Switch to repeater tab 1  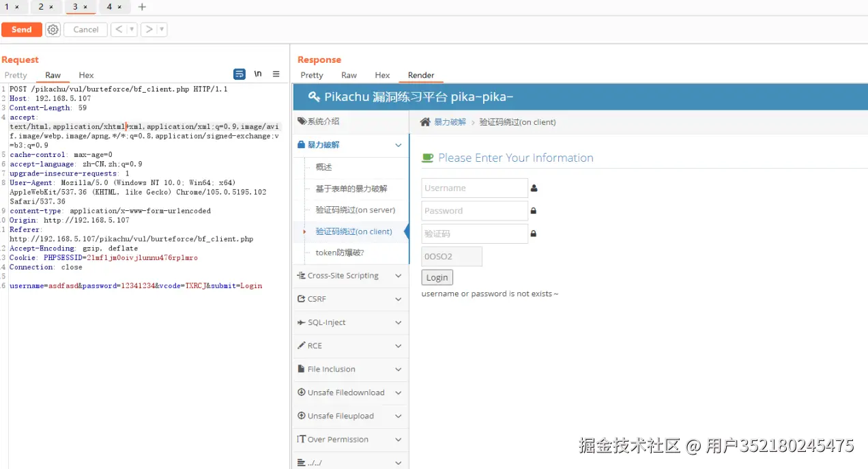pos(8,7)
